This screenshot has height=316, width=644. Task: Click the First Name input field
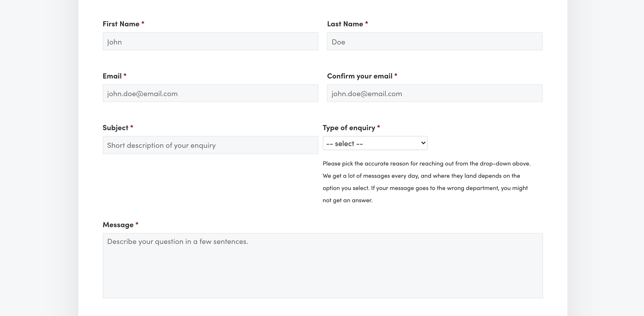coord(210,41)
